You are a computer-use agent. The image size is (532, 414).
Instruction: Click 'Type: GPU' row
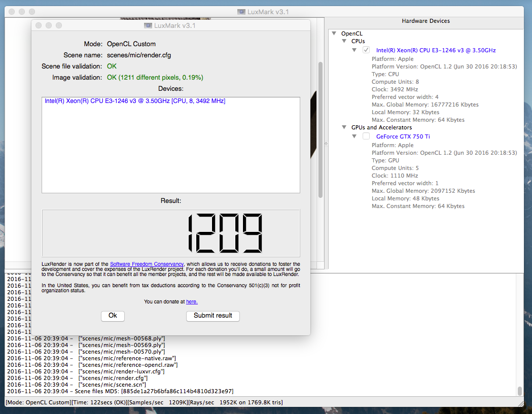click(385, 160)
